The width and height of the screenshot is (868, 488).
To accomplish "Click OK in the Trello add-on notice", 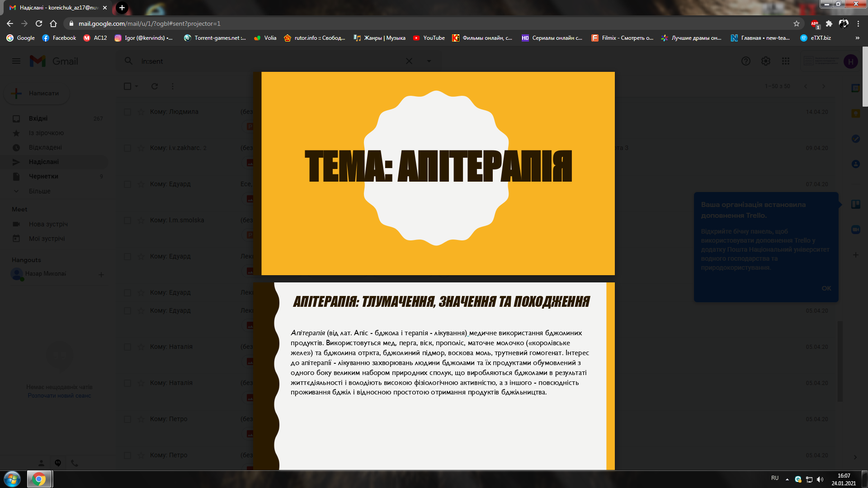I will point(826,288).
